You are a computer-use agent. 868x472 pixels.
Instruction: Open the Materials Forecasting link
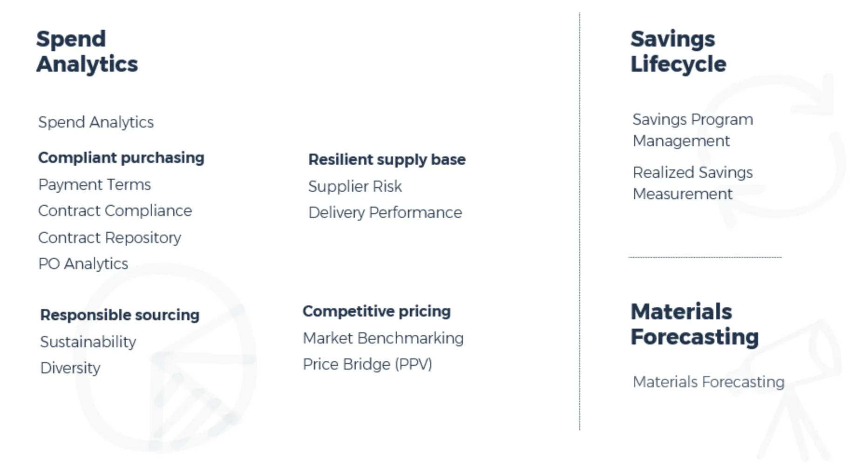708,382
